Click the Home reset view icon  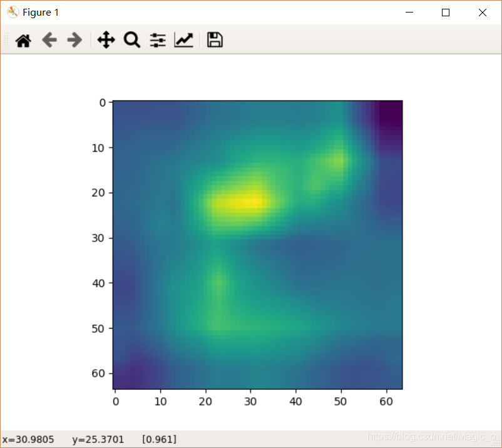23,40
